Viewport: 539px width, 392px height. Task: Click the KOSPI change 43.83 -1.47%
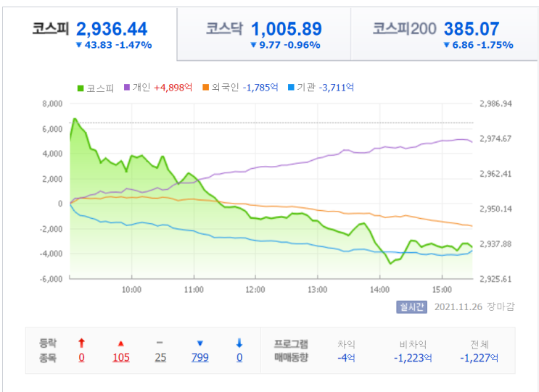click(114, 45)
